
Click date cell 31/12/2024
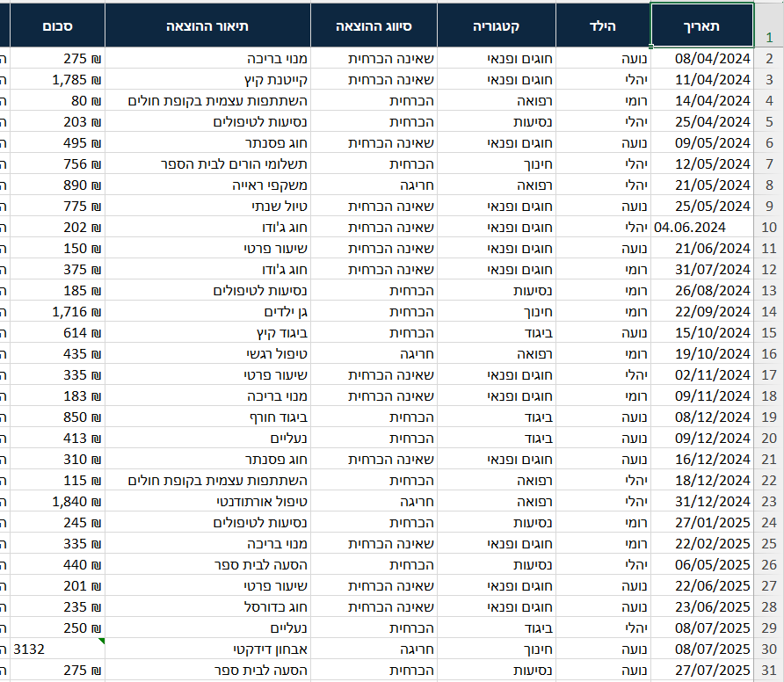pos(702,502)
